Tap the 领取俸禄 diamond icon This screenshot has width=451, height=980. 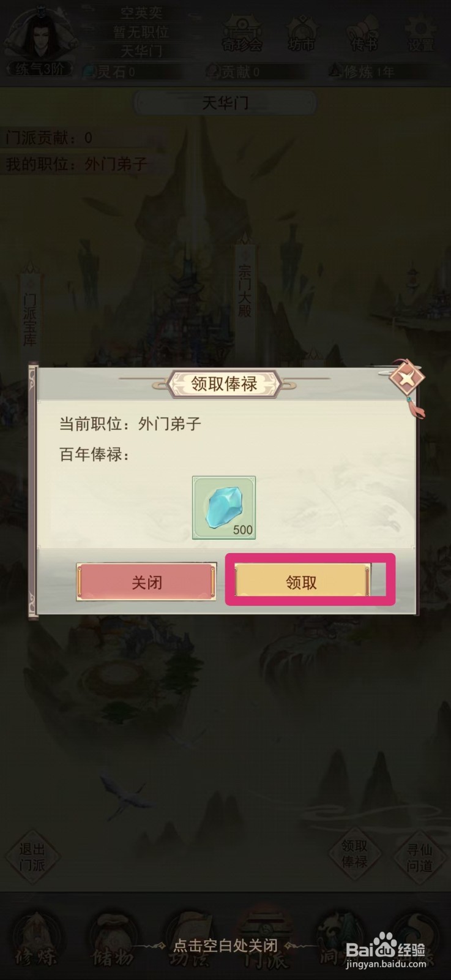[354, 854]
